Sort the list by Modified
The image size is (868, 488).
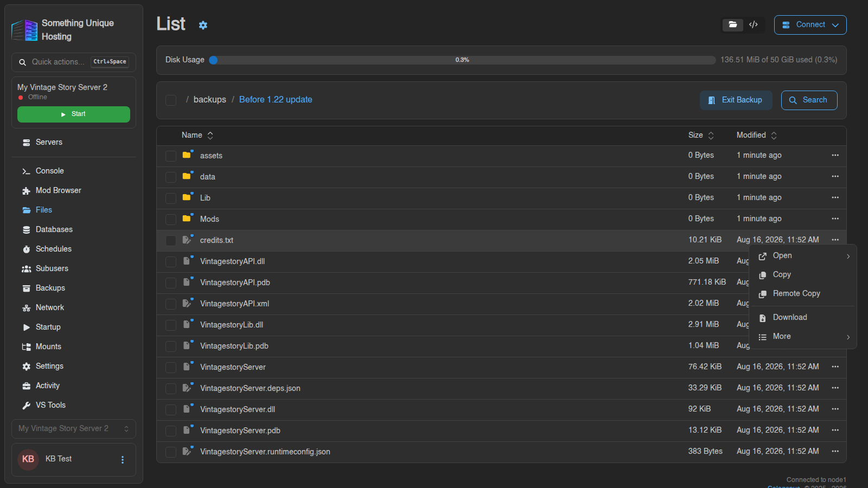point(757,135)
